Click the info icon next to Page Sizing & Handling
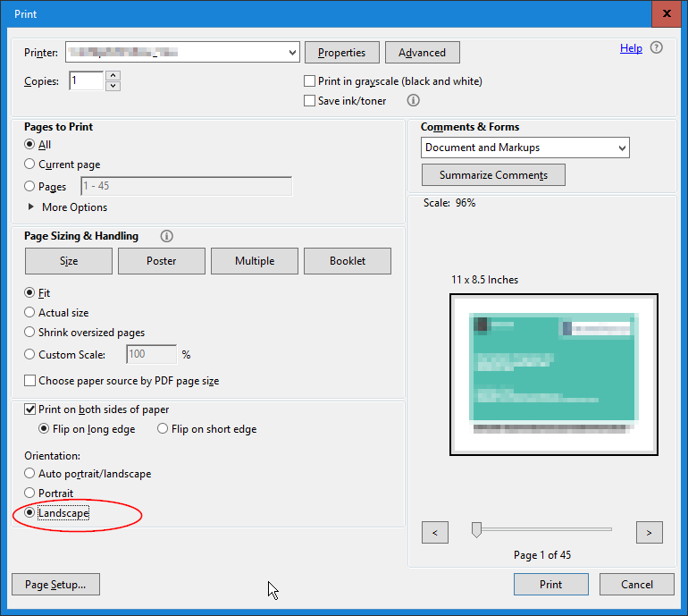Viewport: 688px width, 616px height. [166, 236]
